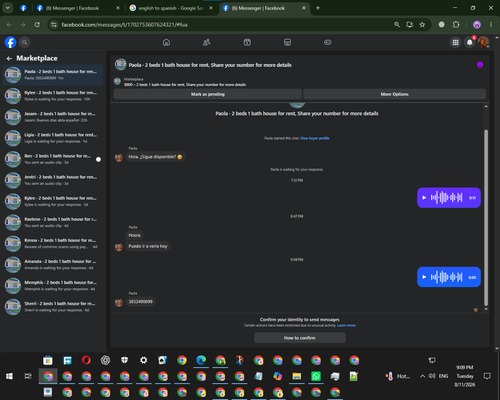Click the Facebook search magnifier icon

[24, 42]
